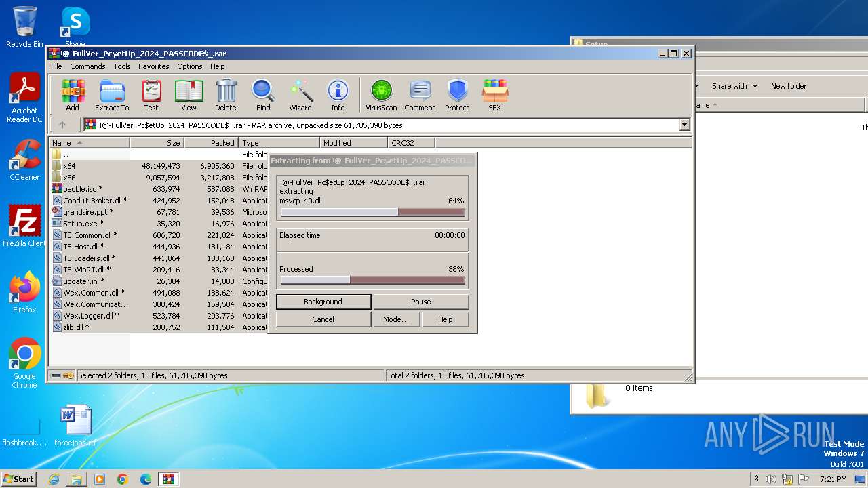Image resolution: width=868 pixels, height=488 pixels.
Task: Select the TE.Loaders.dll file
Action: click(x=159, y=258)
